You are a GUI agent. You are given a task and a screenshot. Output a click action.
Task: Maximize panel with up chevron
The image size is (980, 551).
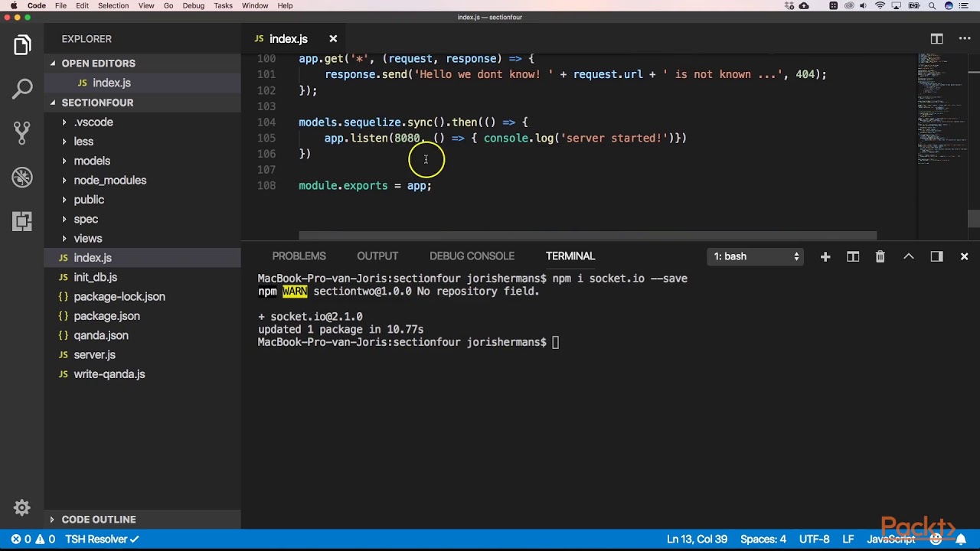pyautogui.click(x=909, y=256)
